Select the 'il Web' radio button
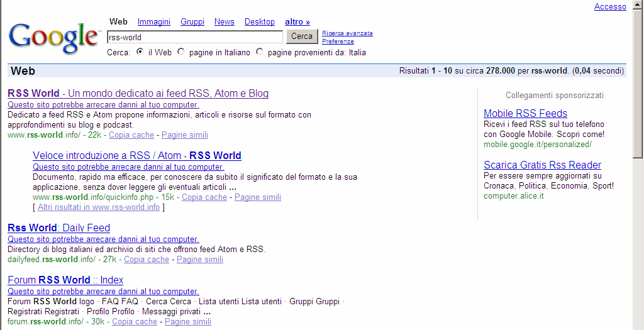Viewport: 644px width, 330px height. pos(140,52)
